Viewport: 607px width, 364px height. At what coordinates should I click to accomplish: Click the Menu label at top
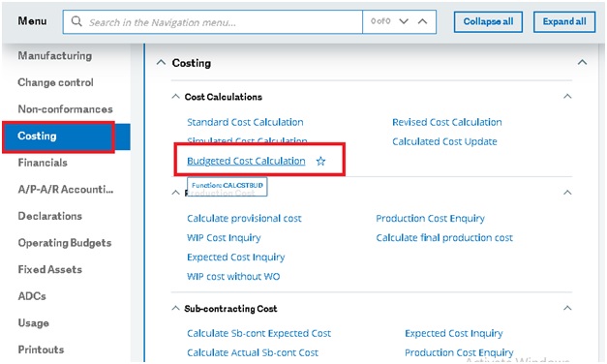pos(32,21)
